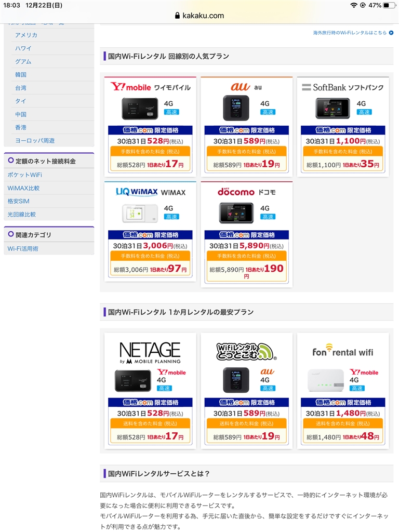Open the Wi-Fi活用術 menu item
The width and height of the screenshot is (399, 532).
[x=23, y=249]
